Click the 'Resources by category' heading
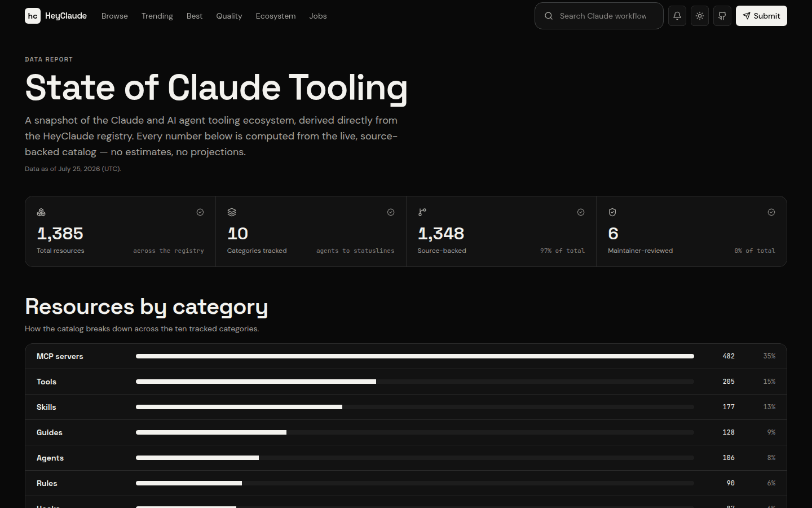Viewport: 812px width, 508px height. click(x=147, y=306)
